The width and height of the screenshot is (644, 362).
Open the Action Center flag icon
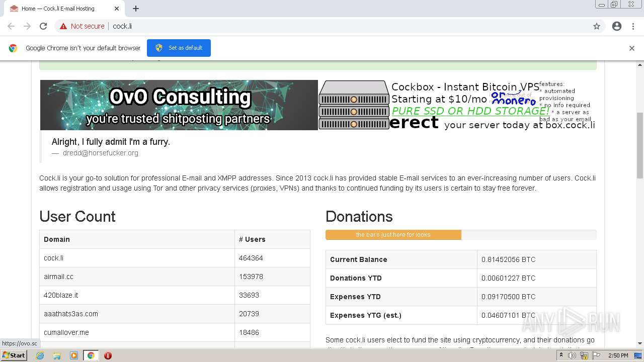596,355
